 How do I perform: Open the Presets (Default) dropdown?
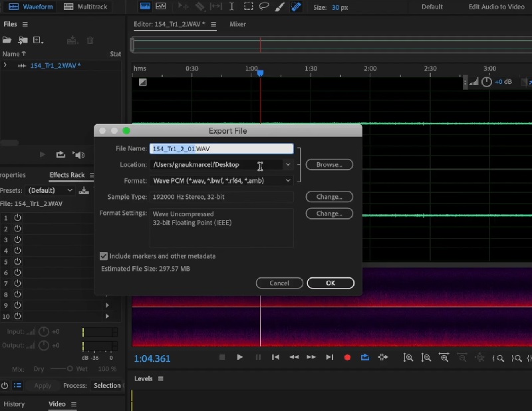click(51, 190)
